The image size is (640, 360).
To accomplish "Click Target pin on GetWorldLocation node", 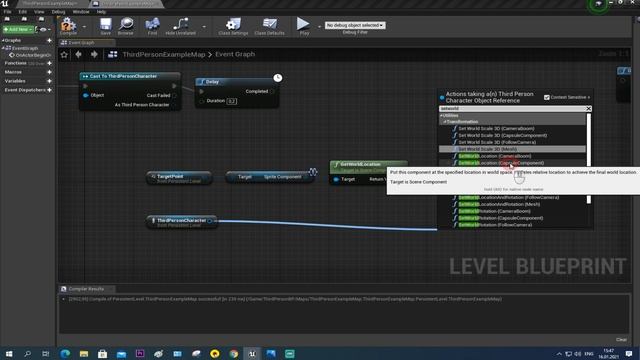I will tap(336, 180).
